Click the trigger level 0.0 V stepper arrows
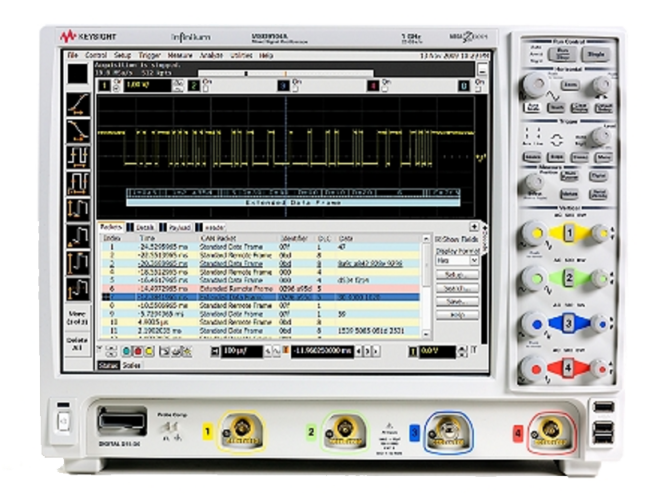 pos(462,352)
